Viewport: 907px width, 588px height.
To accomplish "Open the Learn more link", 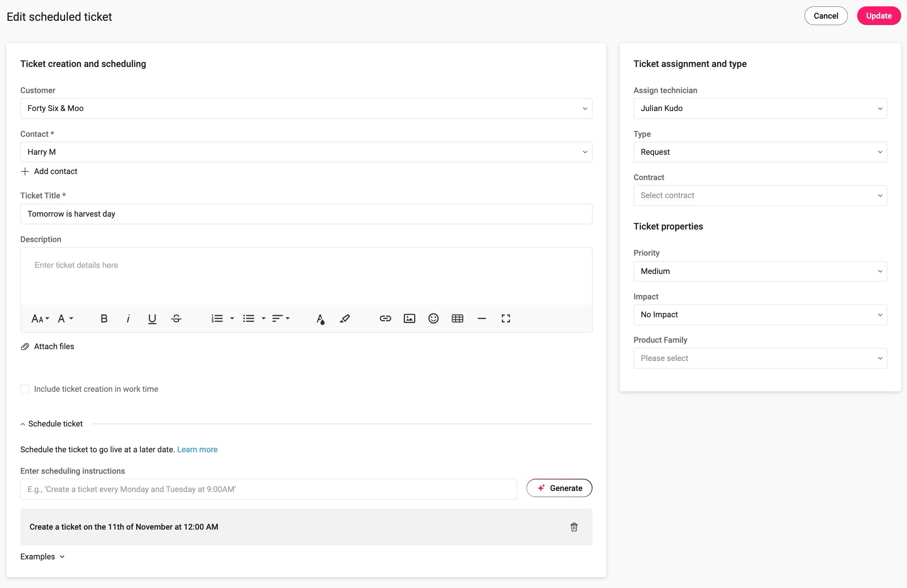I will tap(197, 450).
